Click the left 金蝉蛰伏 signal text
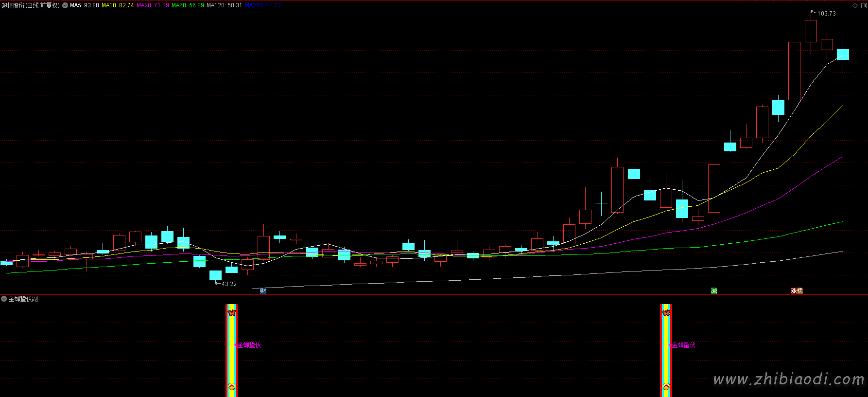Viewport: 868px width, 397px height. 249,345
